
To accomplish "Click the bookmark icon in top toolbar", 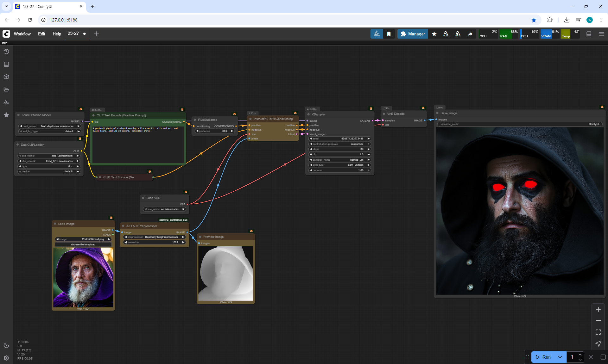I will [x=389, y=34].
